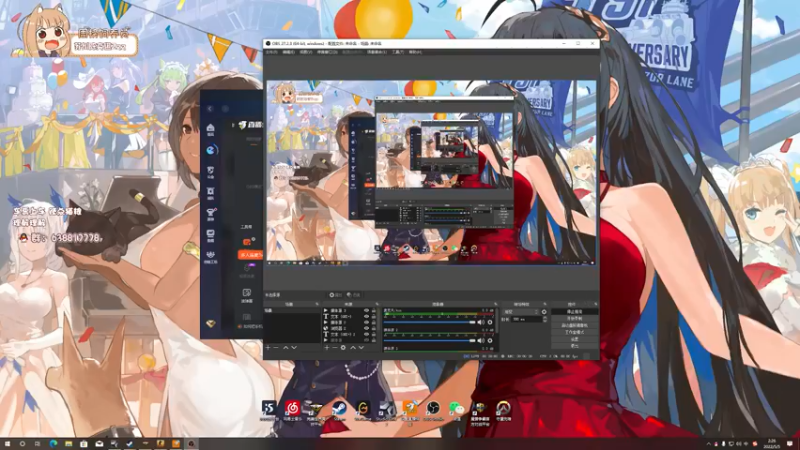Lock the 媒体源 3 source
Image resolution: width=800 pixels, height=450 pixels.
point(374,310)
